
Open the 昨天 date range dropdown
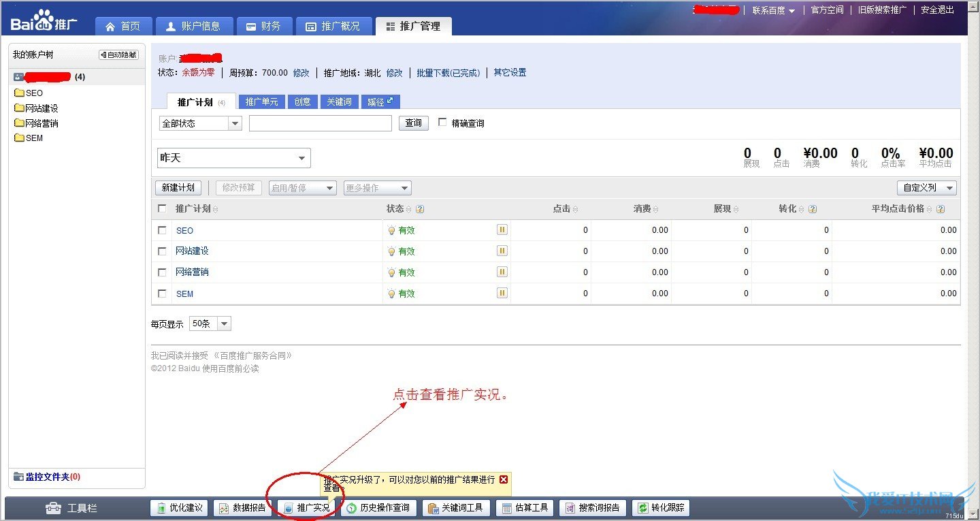tap(233, 158)
